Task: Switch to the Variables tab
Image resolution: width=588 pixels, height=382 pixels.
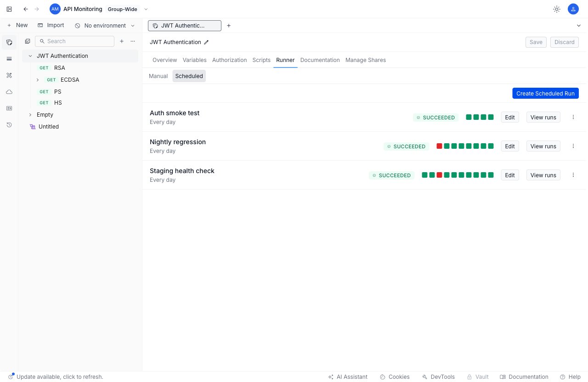Action: click(194, 60)
